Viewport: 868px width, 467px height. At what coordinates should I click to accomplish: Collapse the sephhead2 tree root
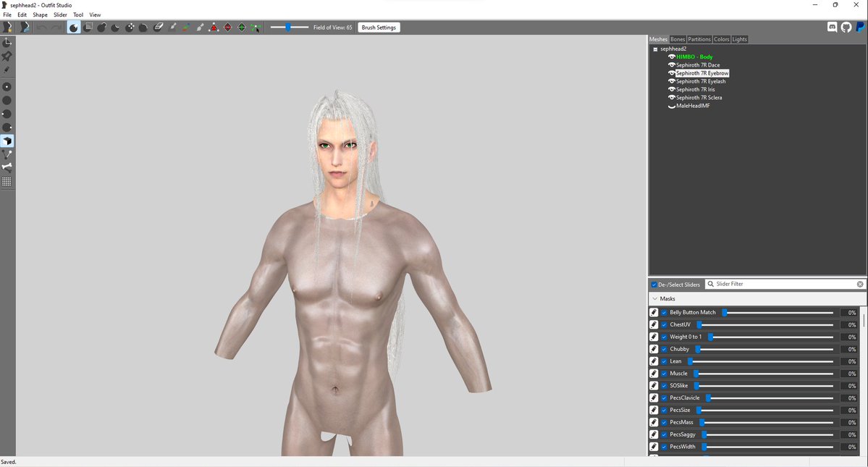point(656,49)
